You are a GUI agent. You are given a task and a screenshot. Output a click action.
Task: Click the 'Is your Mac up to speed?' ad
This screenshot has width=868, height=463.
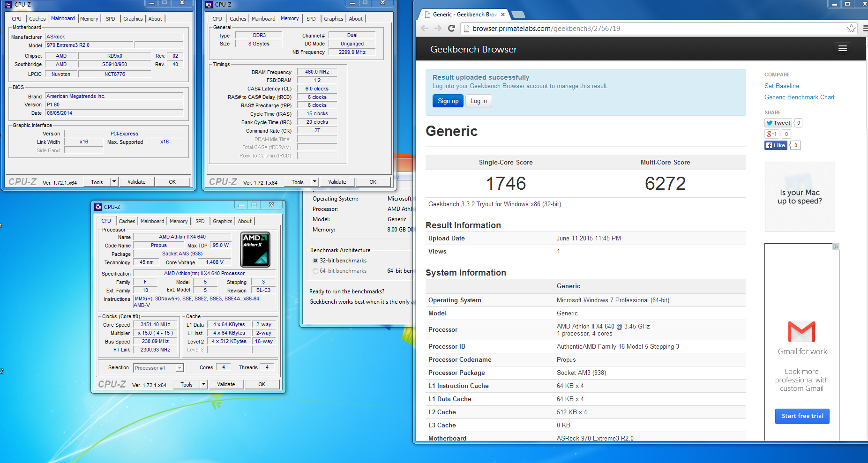pyautogui.click(x=800, y=197)
